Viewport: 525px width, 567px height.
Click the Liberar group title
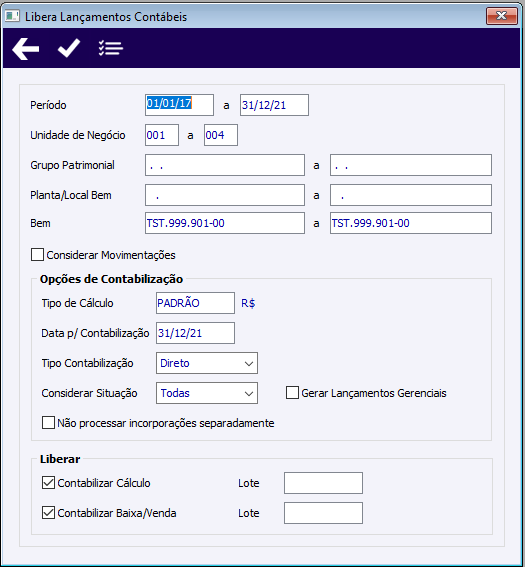[x=60, y=459]
